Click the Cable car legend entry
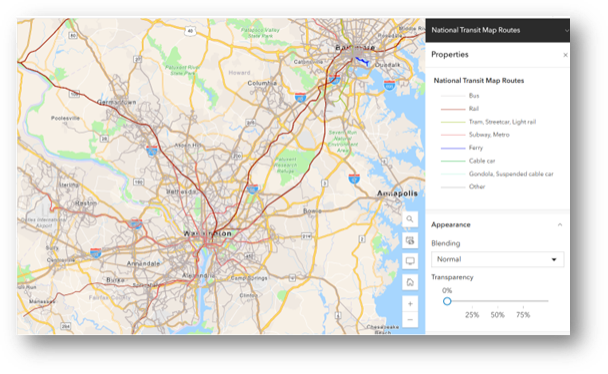 (482, 161)
